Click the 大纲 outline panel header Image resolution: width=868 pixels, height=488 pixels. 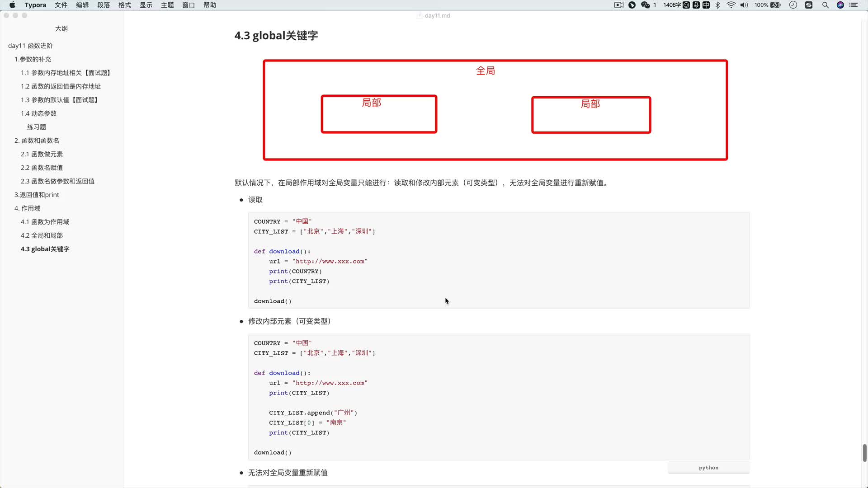[61, 28]
